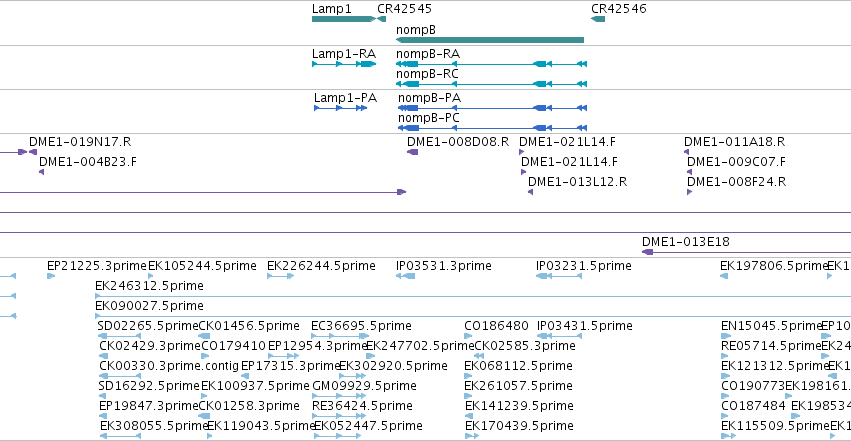
Task: Select the CK01258.3prime label
Action: [x=249, y=406]
